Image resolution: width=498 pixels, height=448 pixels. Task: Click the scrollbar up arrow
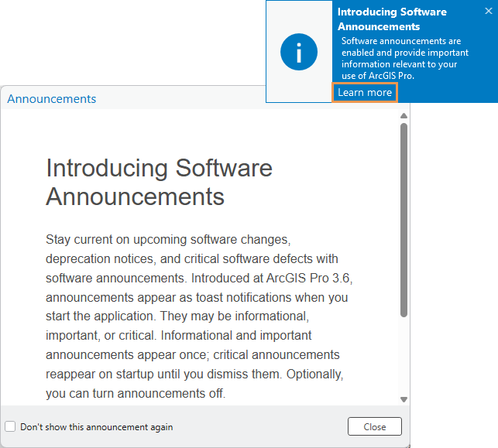tap(404, 116)
